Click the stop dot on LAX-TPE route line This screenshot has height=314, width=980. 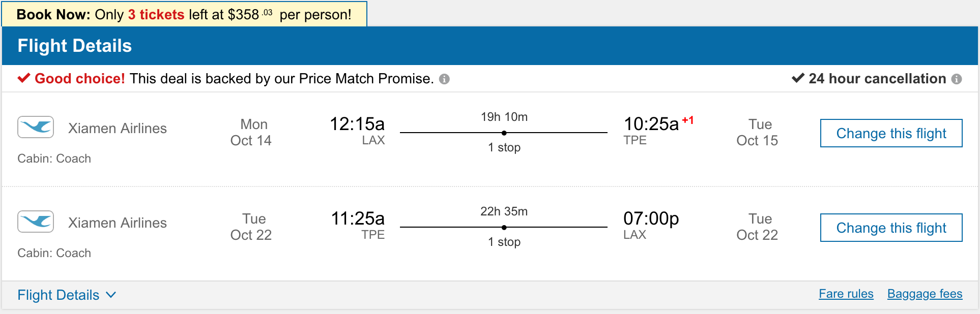tap(504, 133)
